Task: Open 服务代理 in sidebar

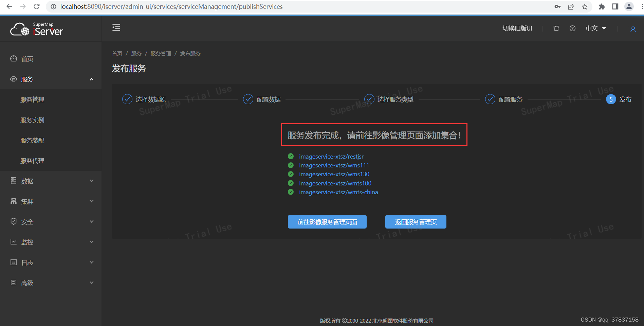Action: coord(32,161)
